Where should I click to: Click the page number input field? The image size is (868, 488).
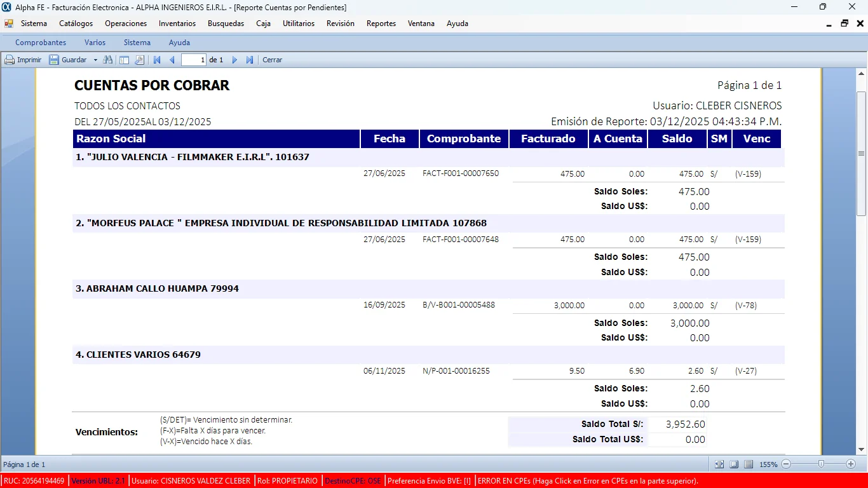[x=194, y=60]
